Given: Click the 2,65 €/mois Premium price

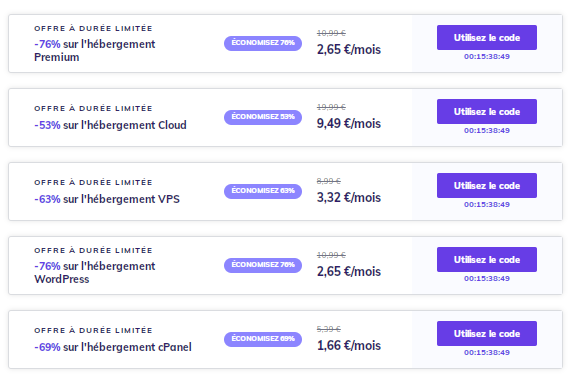Looking at the screenshot, I should click(x=349, y=49).
